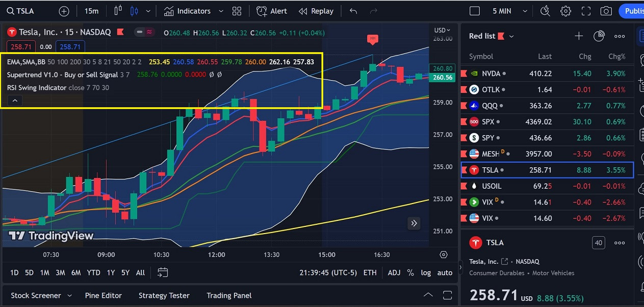Open time axis settings hexagon icon

click(x=444, y=254)
